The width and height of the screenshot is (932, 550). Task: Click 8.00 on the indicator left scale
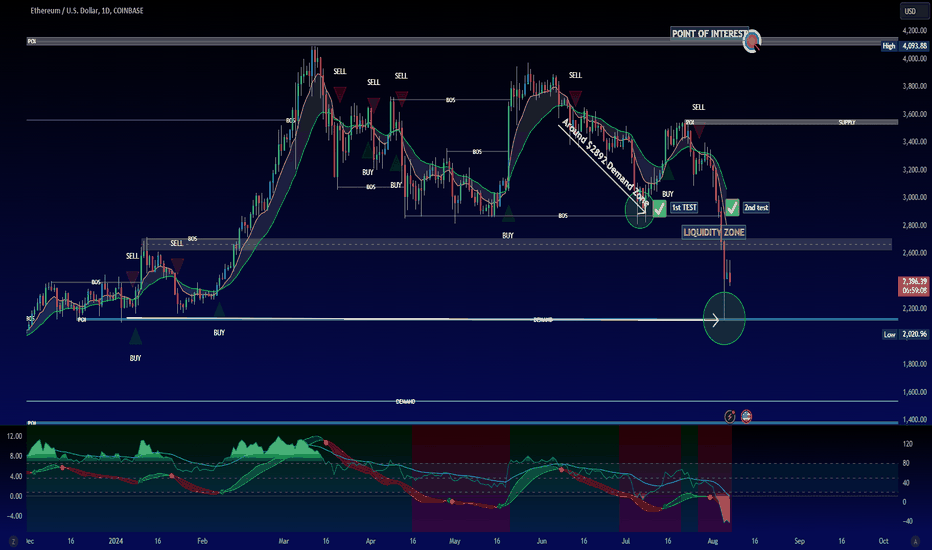pyautogui.click(x=16, y=456)
